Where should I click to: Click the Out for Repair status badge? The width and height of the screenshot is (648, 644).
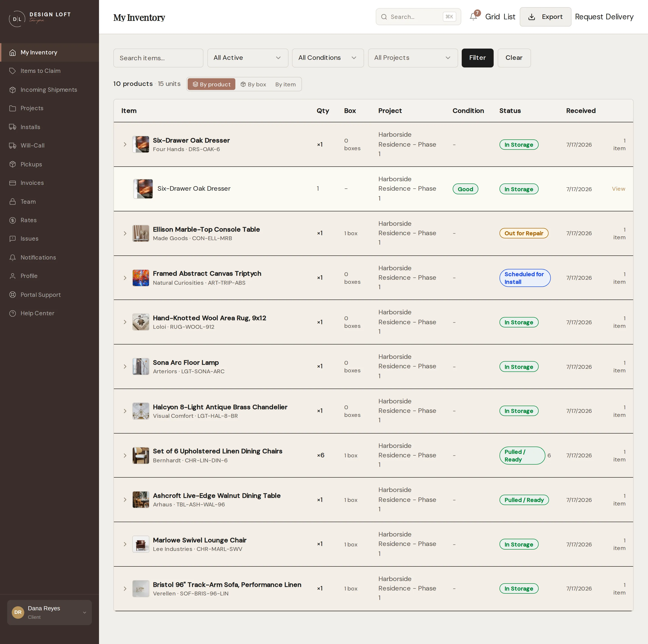point(524,233)
